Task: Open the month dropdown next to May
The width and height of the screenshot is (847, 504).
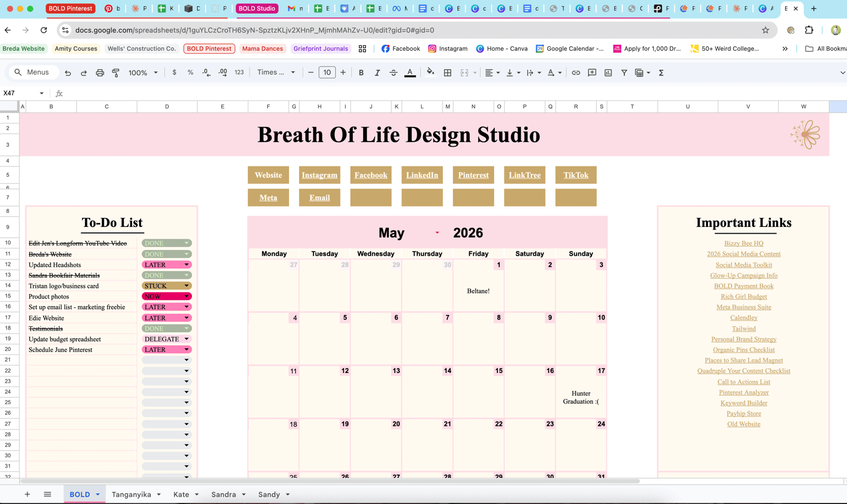Action: point(437,233)
